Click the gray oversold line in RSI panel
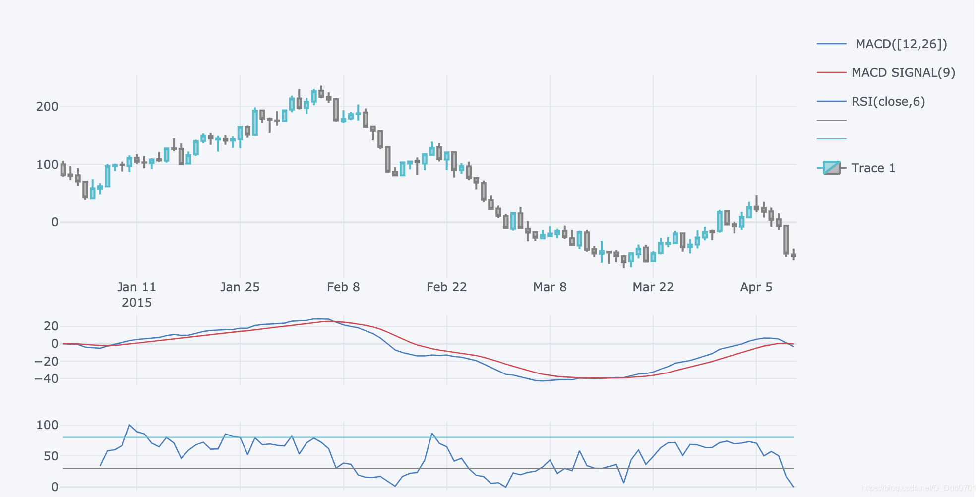Viewport: 980px width, 497px height. 428,468
